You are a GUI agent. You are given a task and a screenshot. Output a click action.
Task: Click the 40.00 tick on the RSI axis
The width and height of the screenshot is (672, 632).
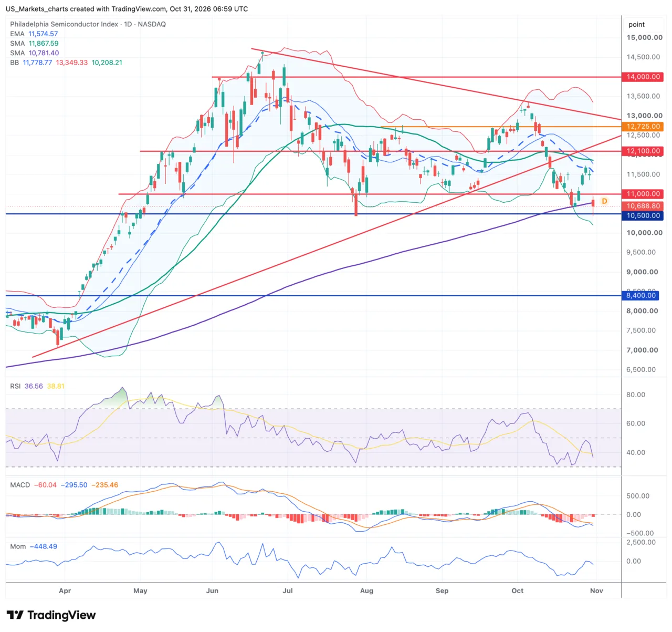pos(636,453)
